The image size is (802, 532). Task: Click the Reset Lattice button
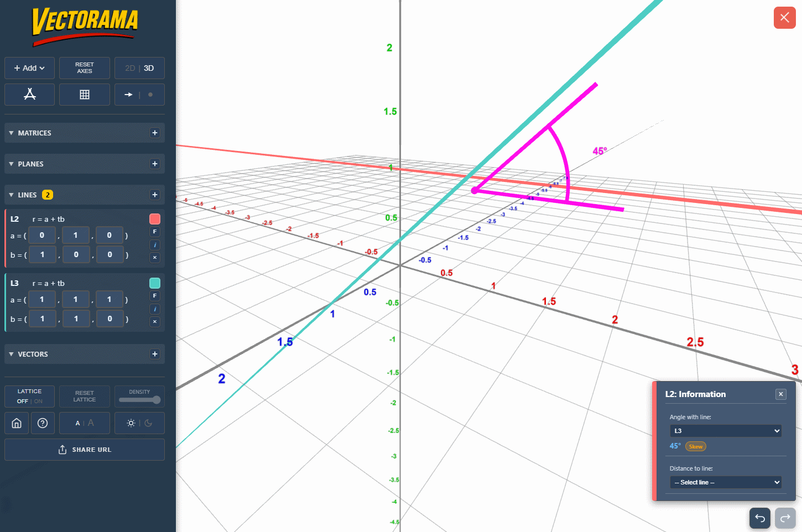point(85,397)
